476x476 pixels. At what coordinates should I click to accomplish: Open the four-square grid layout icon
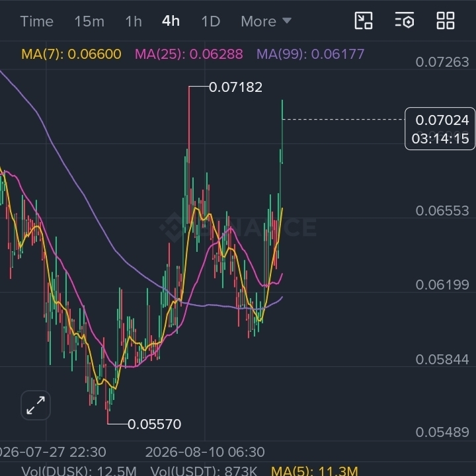446,20
